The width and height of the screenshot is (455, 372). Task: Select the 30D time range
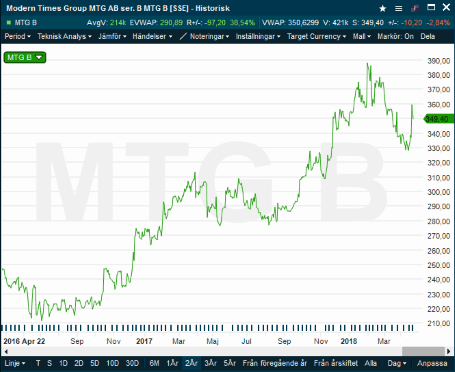pos(132,363)
